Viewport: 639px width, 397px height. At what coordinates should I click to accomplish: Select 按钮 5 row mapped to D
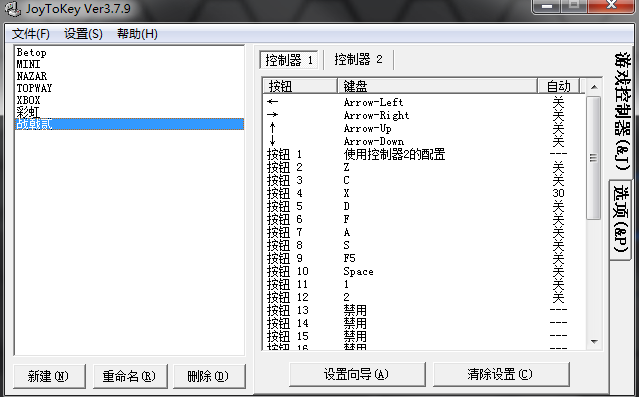tap(424, 206)
